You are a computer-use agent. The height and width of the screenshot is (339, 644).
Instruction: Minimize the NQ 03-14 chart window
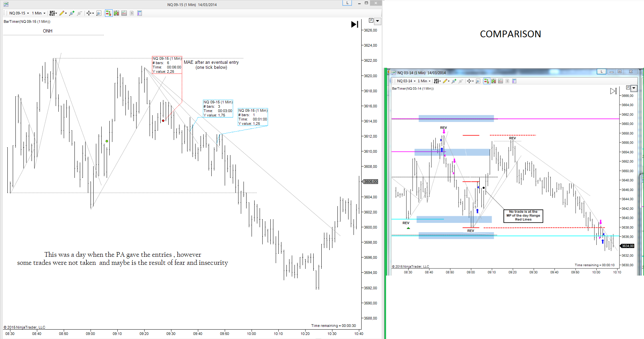click(611, 71)
